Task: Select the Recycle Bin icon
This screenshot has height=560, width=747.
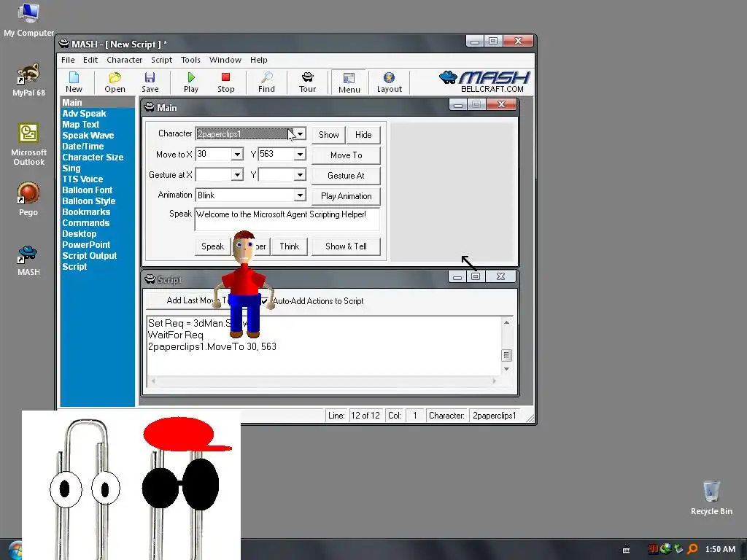Action: click(x=711, y=497)
